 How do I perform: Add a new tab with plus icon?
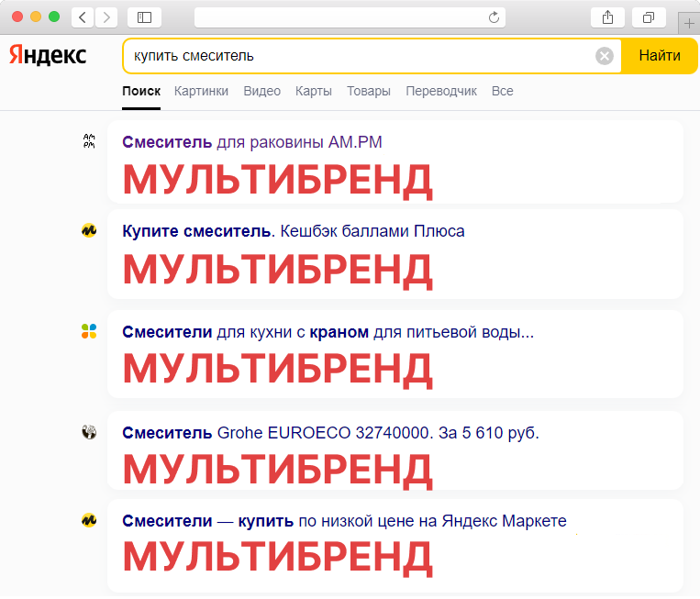689,23
